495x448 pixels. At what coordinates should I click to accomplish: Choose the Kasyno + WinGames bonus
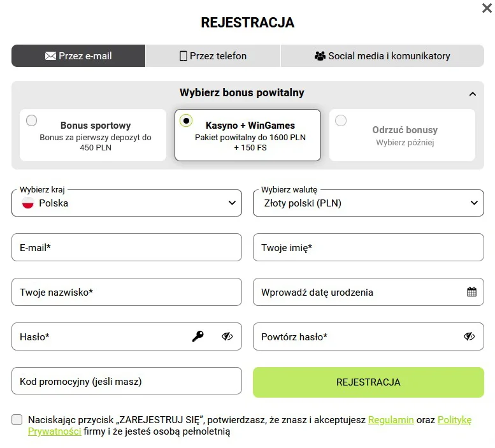186,120
